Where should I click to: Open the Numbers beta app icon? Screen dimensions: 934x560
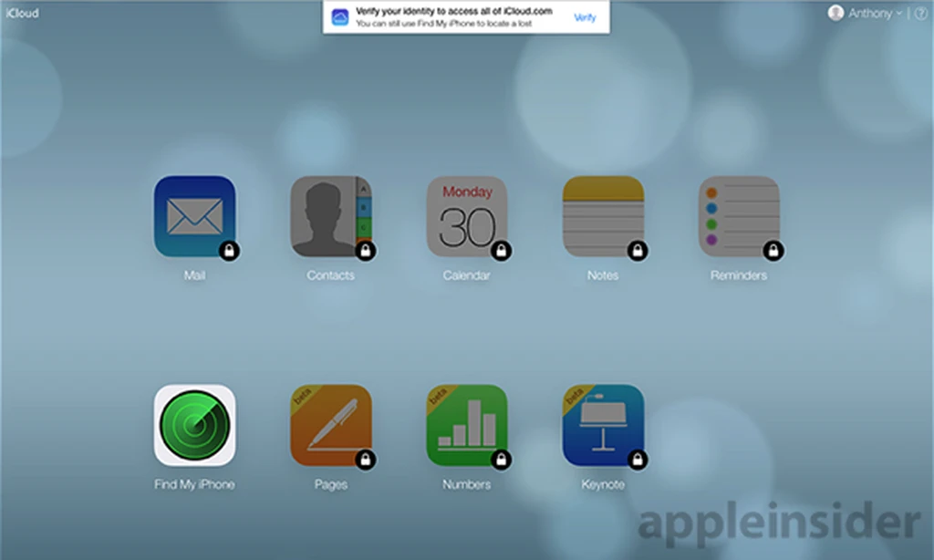tap(466, 425)
